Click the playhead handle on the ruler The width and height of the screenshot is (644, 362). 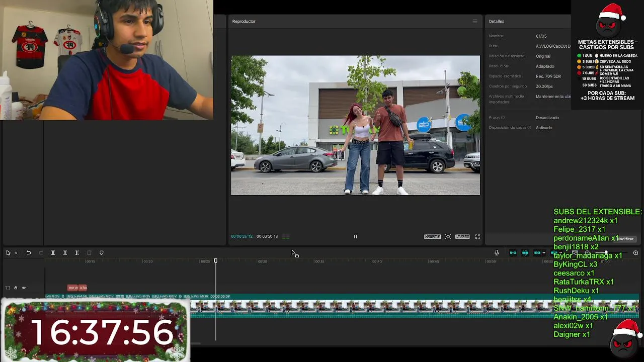[215, 260]
